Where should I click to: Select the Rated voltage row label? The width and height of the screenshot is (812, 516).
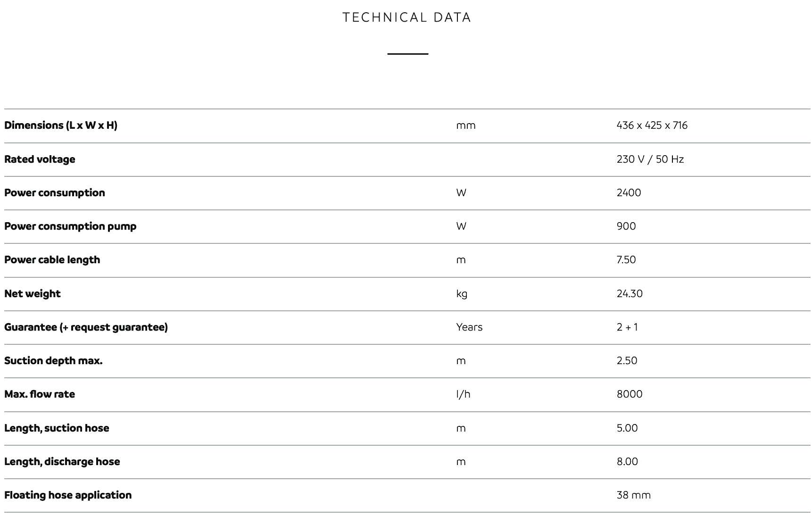[x=40, y=159]
